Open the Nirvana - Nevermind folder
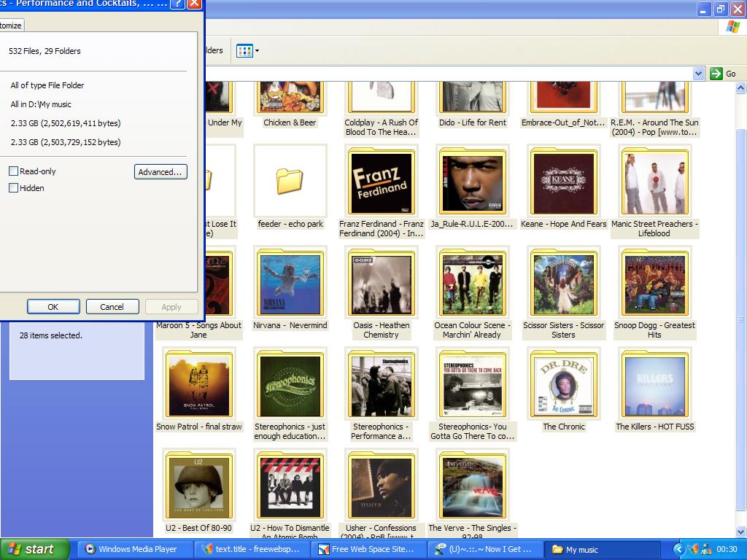 pyautogui.click(x=290, y=284)
